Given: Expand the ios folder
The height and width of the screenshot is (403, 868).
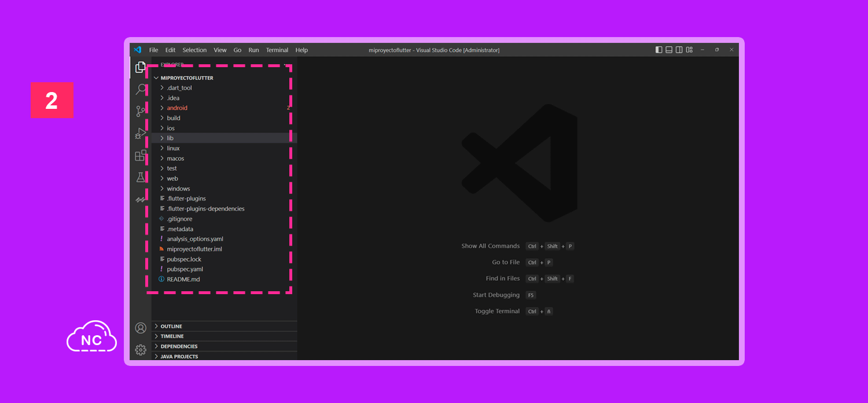Looking at the screenshot, I should pos(224,128).
